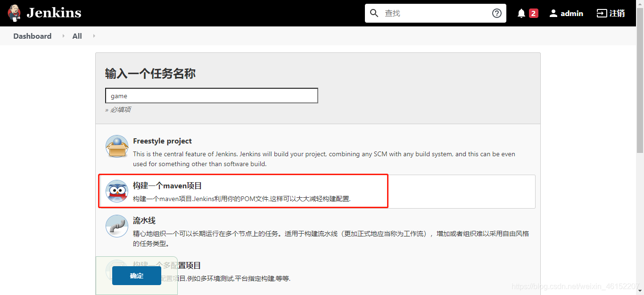Open the All breadcrumb
The image size is (644, 295).
pos(77,36)
